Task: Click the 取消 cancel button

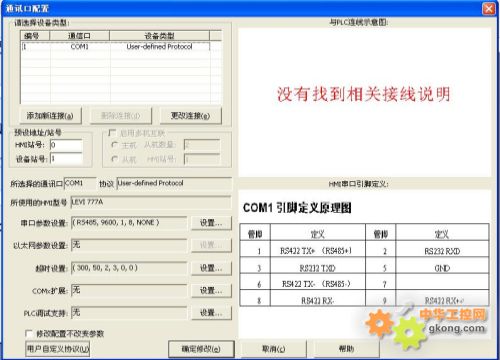Action: click(x=273, y=349)
